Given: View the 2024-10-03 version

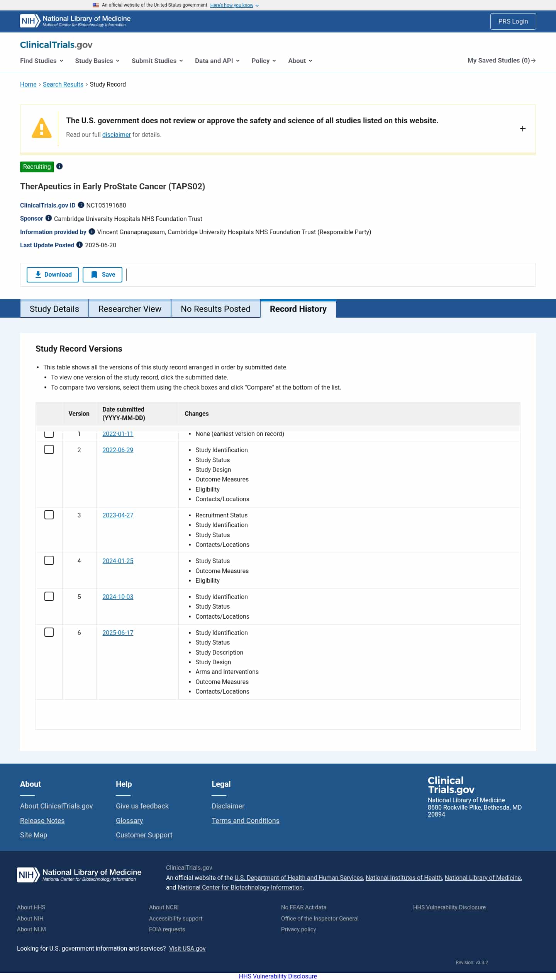Looking at the screenshot, I should pyautogui.click(x=118, y=597).
